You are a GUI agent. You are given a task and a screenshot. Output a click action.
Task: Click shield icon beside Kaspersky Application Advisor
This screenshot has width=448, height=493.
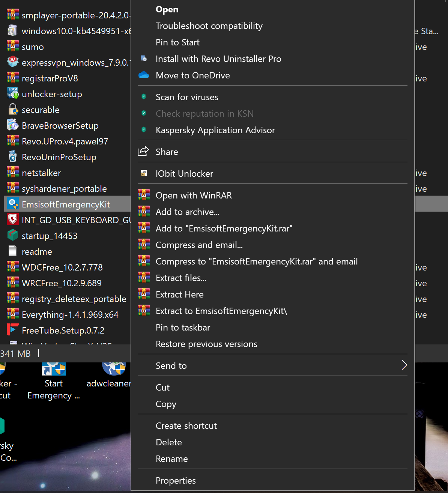tap(144, 130)
